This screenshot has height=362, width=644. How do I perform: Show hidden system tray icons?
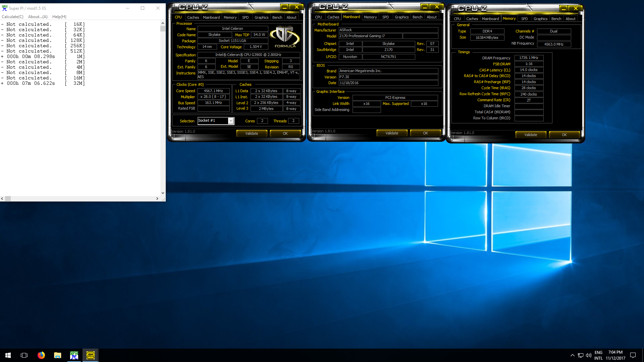point(572,355)
